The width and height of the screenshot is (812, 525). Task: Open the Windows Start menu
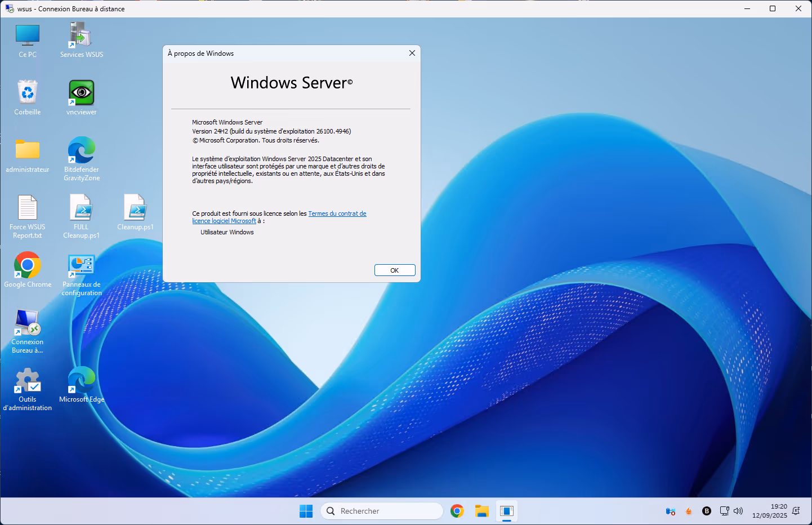(x=306, y=511)
